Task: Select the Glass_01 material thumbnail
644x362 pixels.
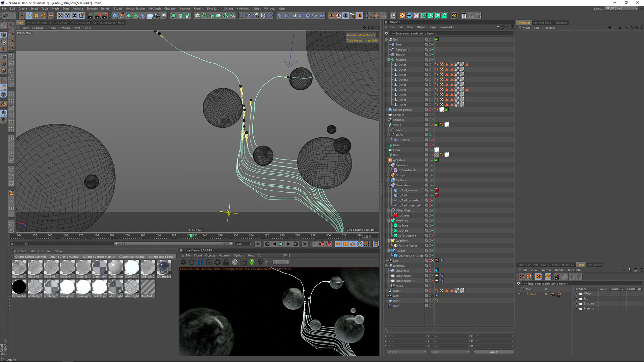Action: [x=19, y=269]
